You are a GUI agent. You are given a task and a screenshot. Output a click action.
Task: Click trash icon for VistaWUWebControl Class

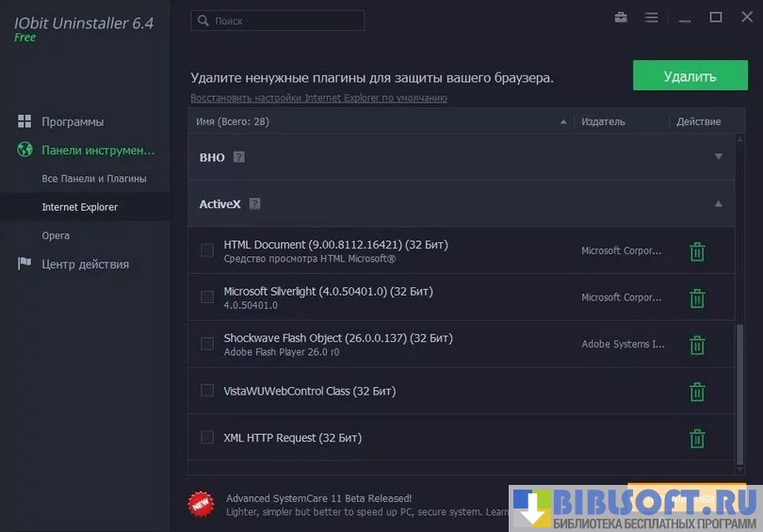(x=697, y=392)
